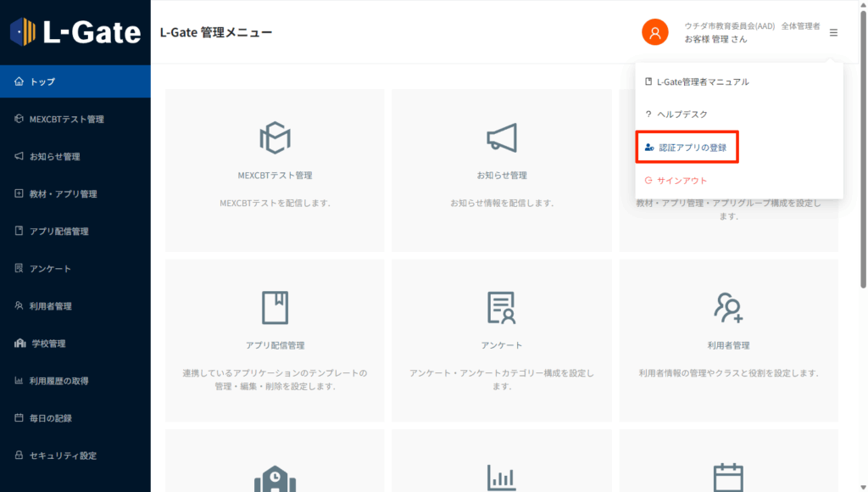Screen dimensions: 868x492
Task: Click the 利用者情報の管理やクラスと役割を設定します。 description
Action: [x=728, y=373]
